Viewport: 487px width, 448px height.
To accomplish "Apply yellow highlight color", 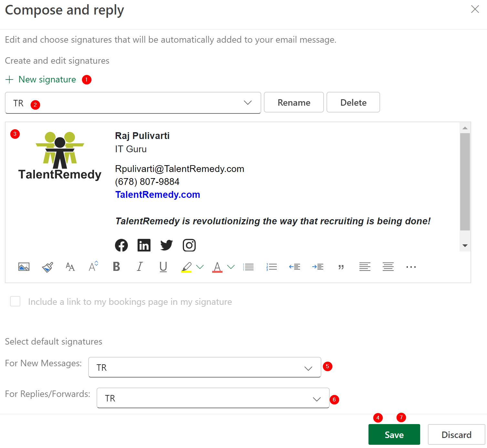I will coord(186,267).
